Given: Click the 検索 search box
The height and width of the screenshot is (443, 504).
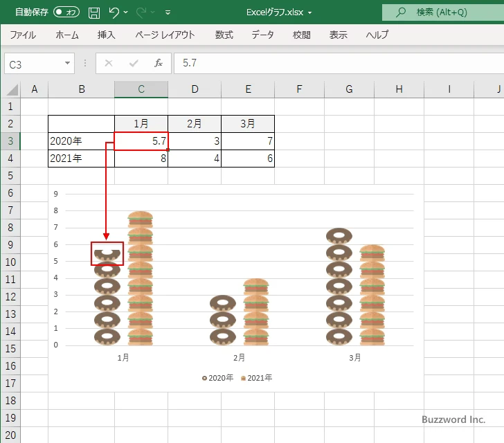Looking at the screenshot, I should coord(442,12).
